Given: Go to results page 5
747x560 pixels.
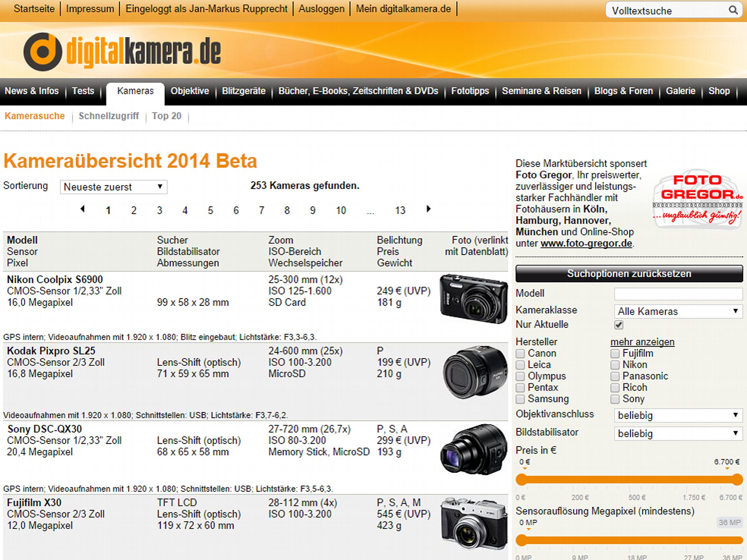Looking at the screenshot, I should click(x=210, y=211).
